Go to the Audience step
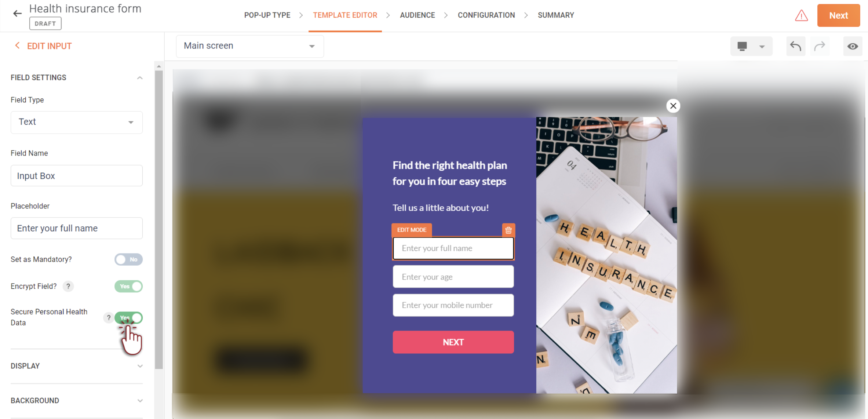The image size is (868, 419). pos(417,15)
